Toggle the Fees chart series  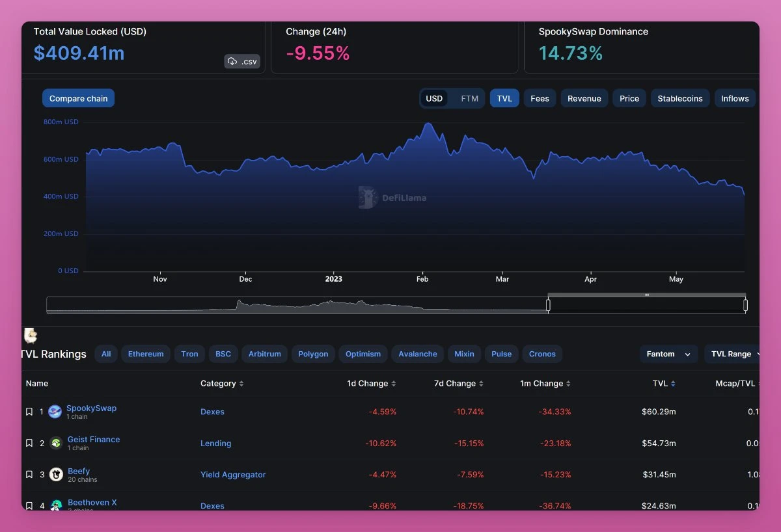540,99
